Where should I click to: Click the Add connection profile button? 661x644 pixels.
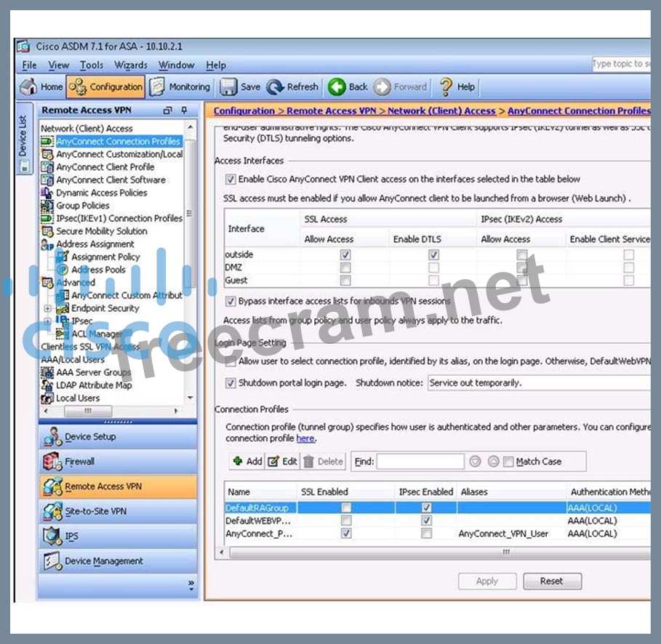[247, 462]
